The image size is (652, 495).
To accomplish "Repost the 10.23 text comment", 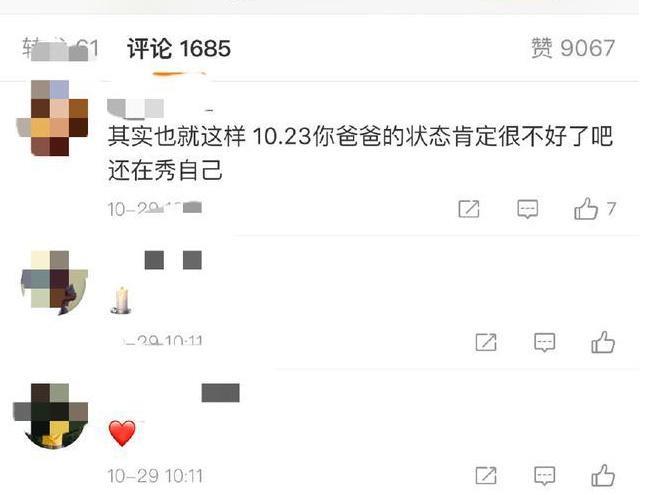I will pos(469,209).
